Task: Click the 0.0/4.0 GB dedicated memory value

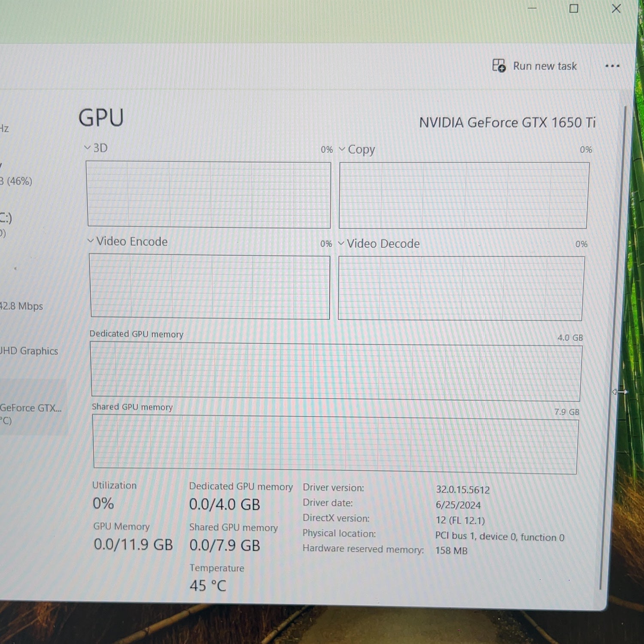Action: point(225,504)
